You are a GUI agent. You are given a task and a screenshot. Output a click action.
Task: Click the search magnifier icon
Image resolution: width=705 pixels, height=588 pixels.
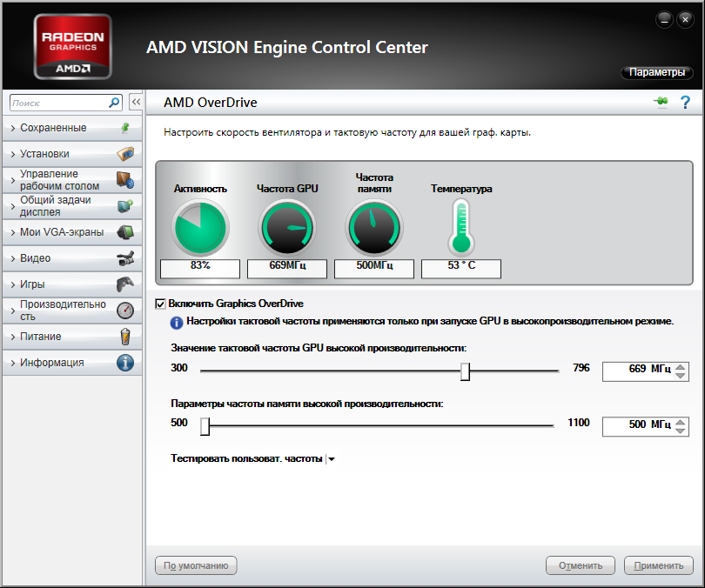point(114,103)
